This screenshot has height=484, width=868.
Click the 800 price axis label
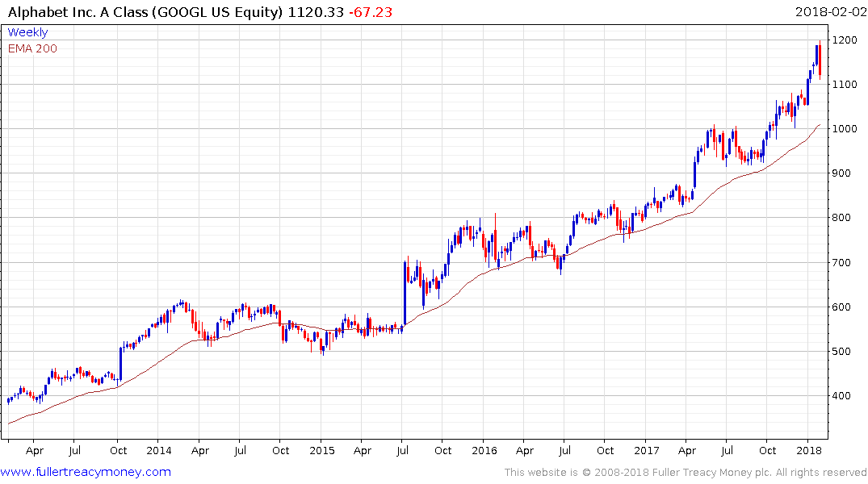841,217
